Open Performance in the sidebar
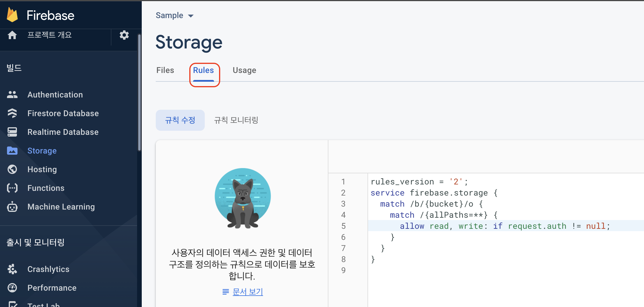Viewport: 644px width, 307px height. click(x=52, y=288)
